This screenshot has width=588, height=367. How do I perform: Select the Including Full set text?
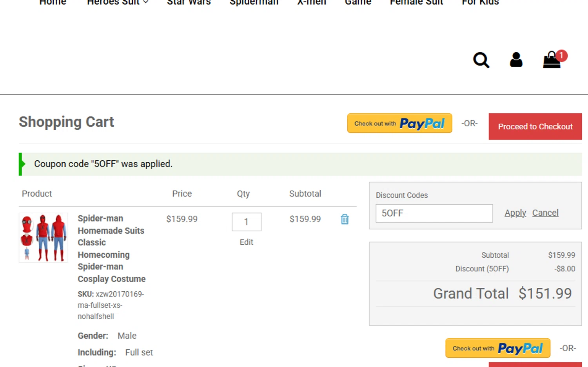[115, 352]
